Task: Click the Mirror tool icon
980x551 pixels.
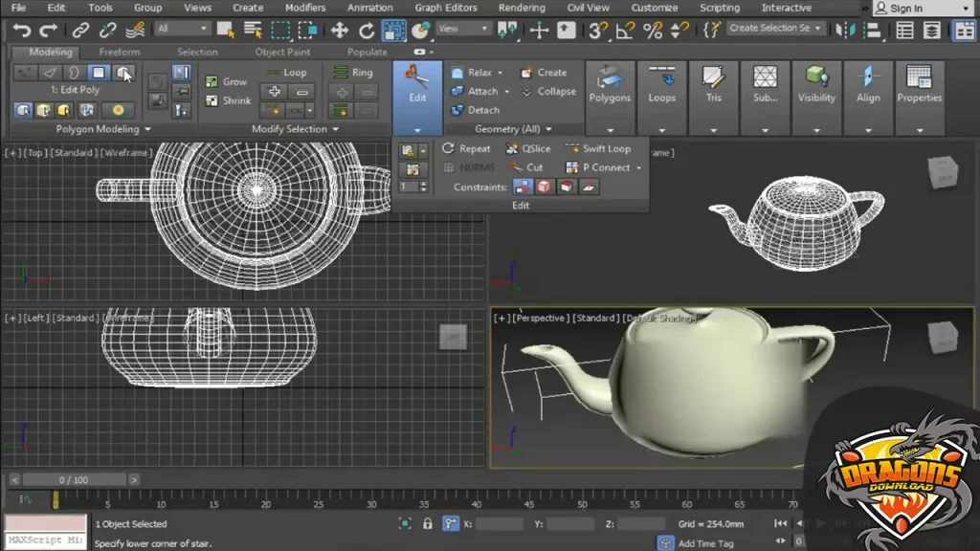Action: [x=845, y=30]
